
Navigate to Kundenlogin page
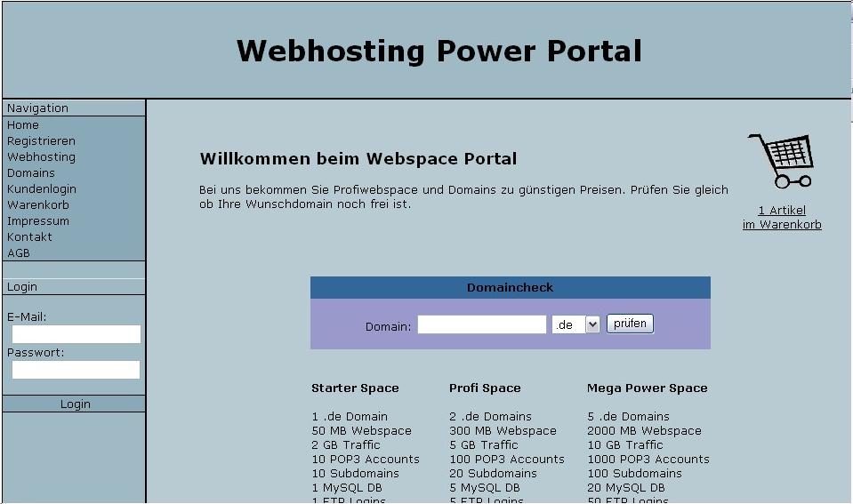pyautogui.click(x=42, y=189)
